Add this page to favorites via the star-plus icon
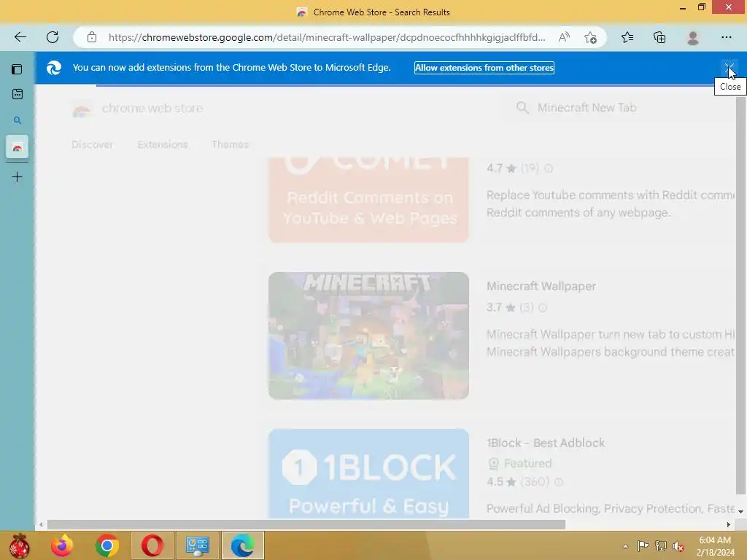 (591, 37)
